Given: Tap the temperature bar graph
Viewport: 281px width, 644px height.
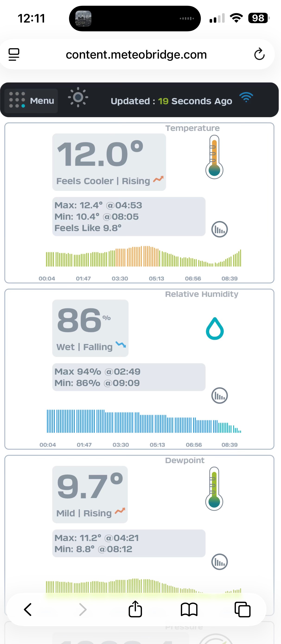Looking at the screenshot, I should [143, 256].
